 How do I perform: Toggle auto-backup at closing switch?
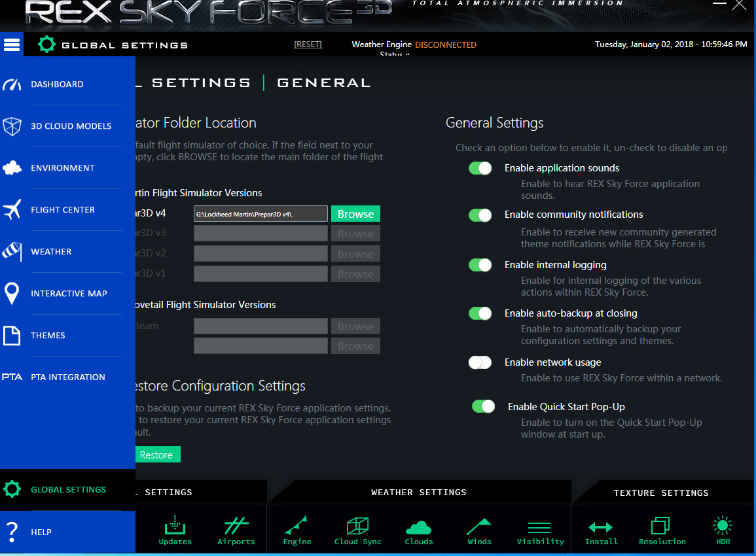480,314
